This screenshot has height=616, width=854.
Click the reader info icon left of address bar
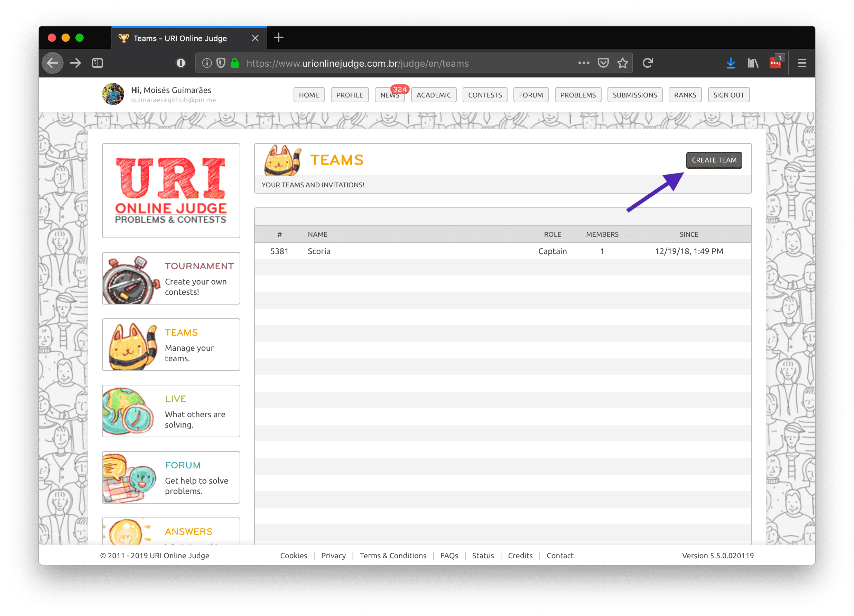tap(181, 63)
